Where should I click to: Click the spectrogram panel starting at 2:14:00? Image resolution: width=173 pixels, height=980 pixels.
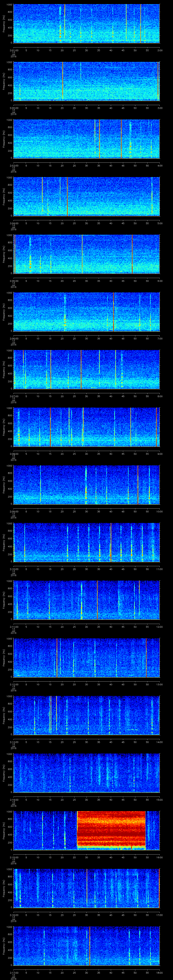click(87, 773)
